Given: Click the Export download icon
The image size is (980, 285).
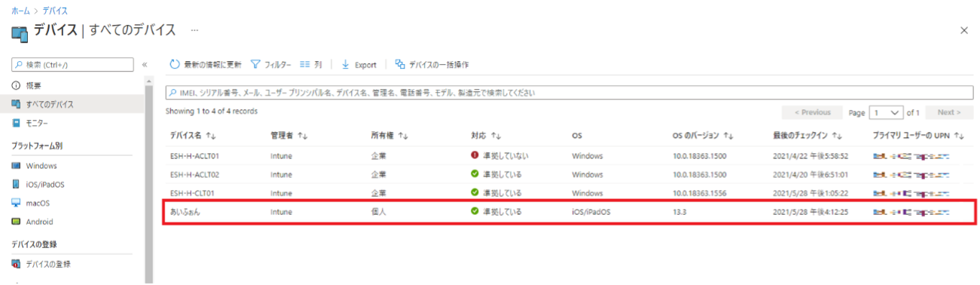Looking at the screenshot, I should [x=346, y=65].
